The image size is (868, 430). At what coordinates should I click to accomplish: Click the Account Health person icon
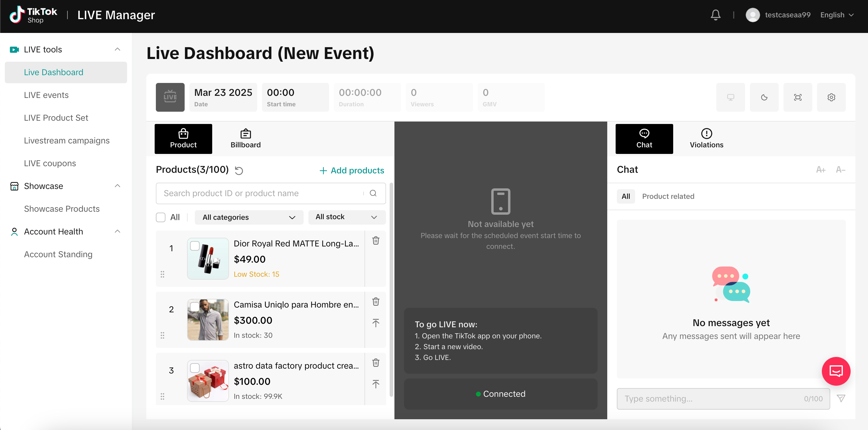click(x=14, y=232)
